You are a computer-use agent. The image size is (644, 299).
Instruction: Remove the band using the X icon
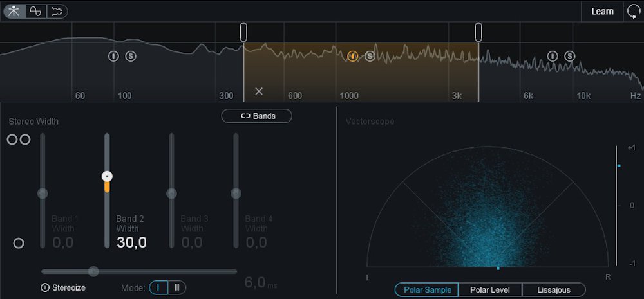click(259, 91)
